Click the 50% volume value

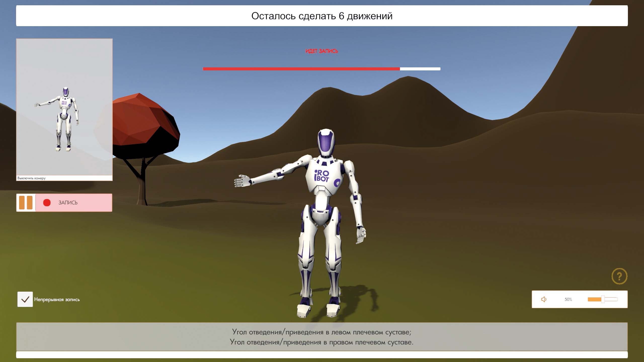click(568, 299)
